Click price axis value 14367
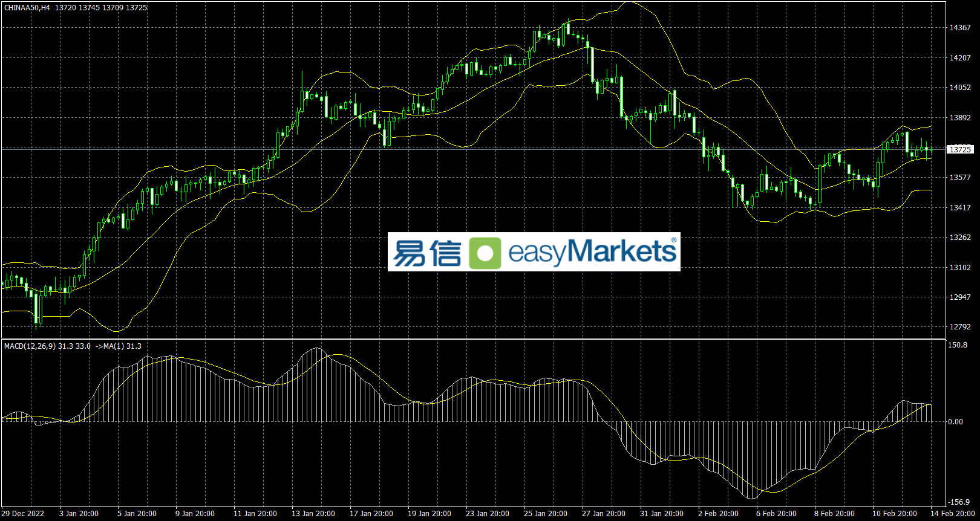Image resolution: width=980 pixels, height=521 pixels. click(960, 28)
